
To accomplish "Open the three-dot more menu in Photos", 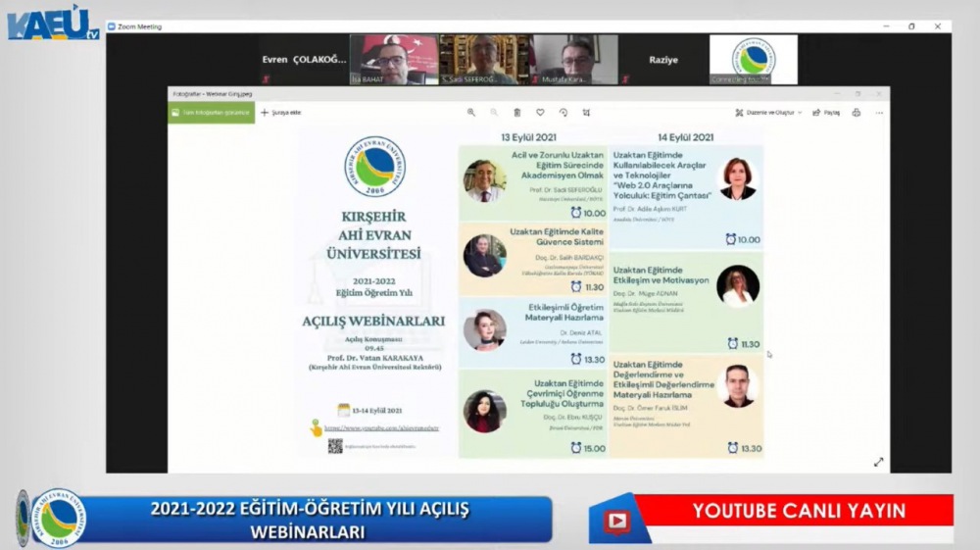I will coord(879,113).
